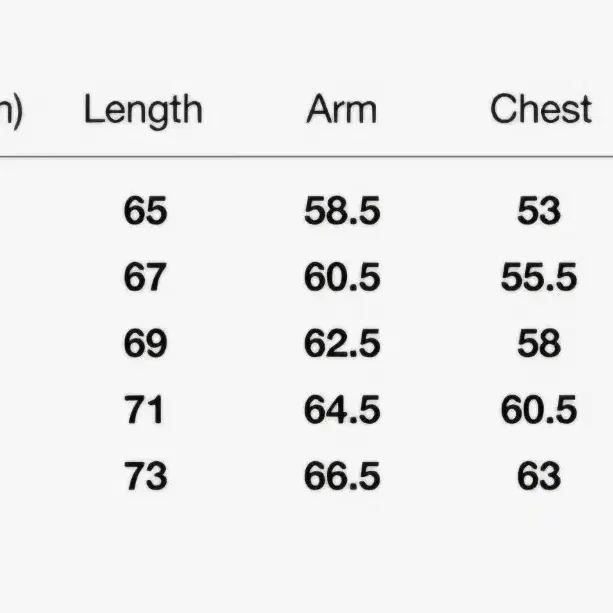The width and height of the screenshot is (613, 613).
Task: Select the Length value 65
Action: point(145,211)
